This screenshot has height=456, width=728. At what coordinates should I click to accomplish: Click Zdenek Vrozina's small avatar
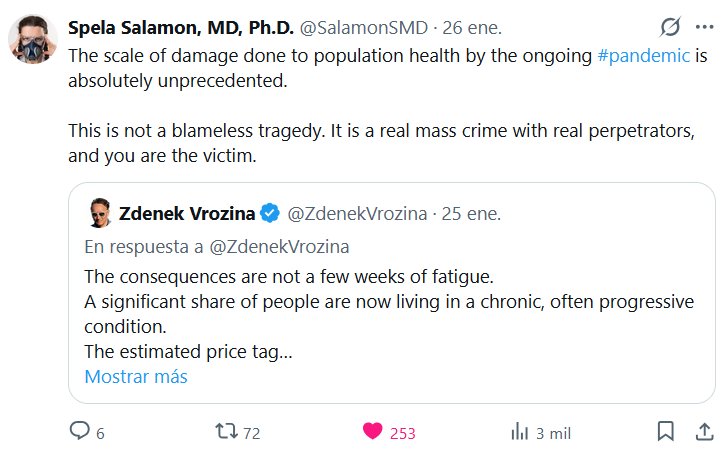click(x=98, y=213)
